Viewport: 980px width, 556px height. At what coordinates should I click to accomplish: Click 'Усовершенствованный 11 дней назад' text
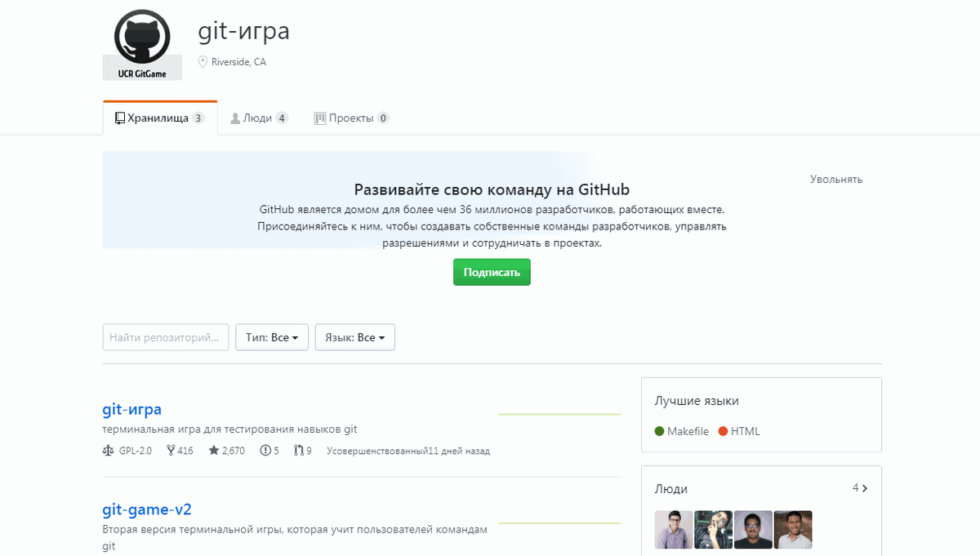coord(408,451)
